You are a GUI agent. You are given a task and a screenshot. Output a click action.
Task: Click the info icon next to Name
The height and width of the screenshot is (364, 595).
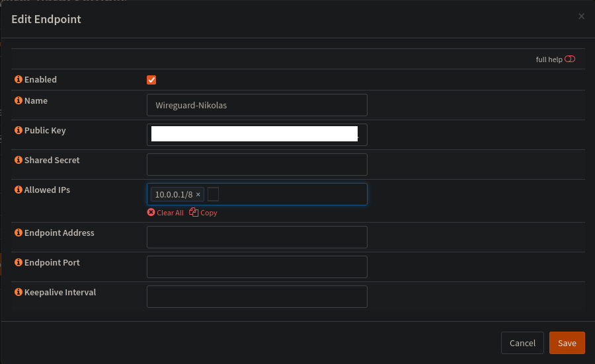[x=19, y=101]
